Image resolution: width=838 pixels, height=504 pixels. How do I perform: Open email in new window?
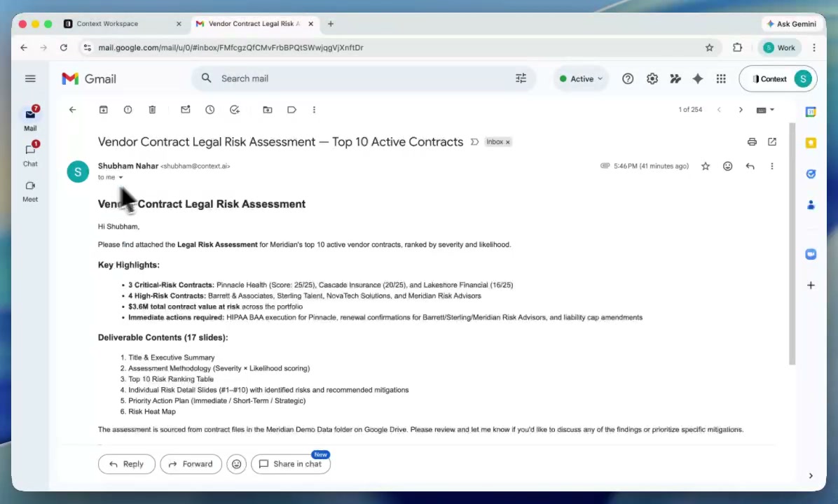[772, 142]
